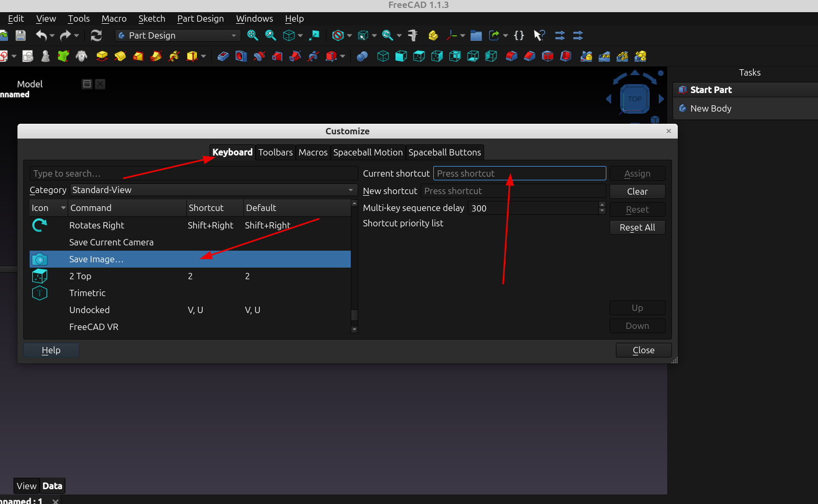This screenshot has height=504, width=818.
Task: Click the Groove icon
Action: (x=259, y=56)
